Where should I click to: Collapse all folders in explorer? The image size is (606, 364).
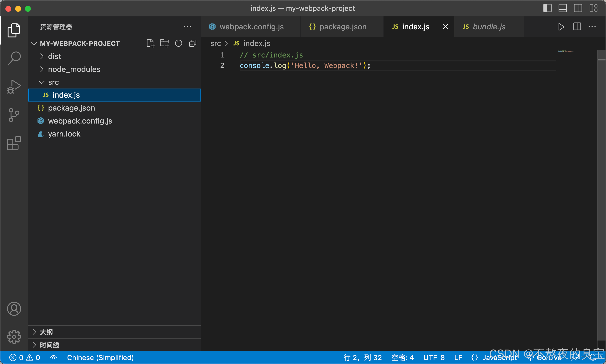(x=193, y=43)
